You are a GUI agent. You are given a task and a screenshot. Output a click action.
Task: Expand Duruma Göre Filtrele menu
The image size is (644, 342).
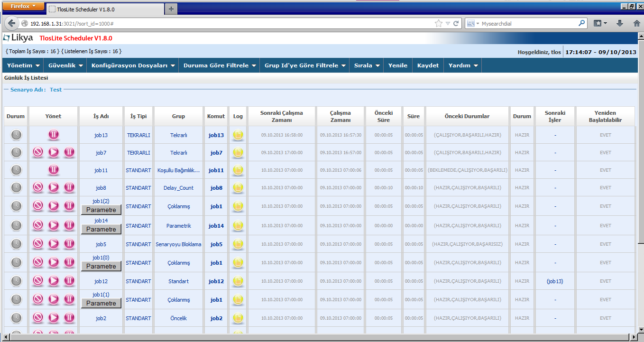click(220, 65)
